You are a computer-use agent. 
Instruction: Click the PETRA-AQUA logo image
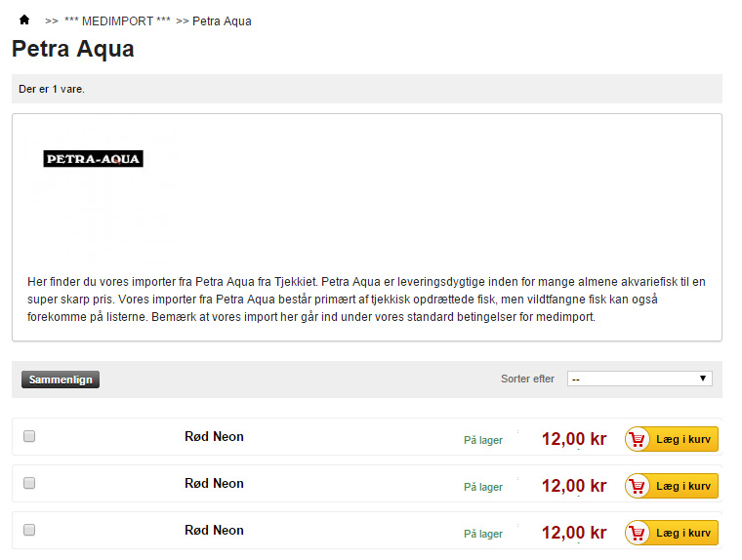point(93,158)
